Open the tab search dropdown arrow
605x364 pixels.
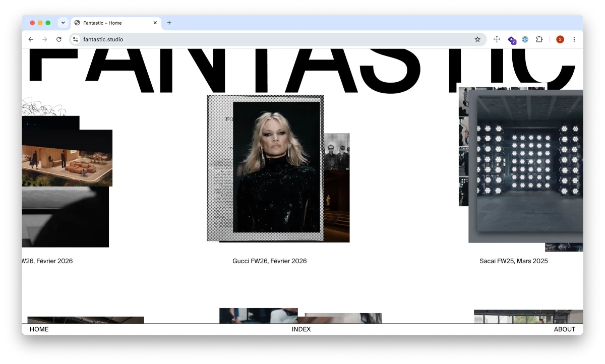pos(63,23)
